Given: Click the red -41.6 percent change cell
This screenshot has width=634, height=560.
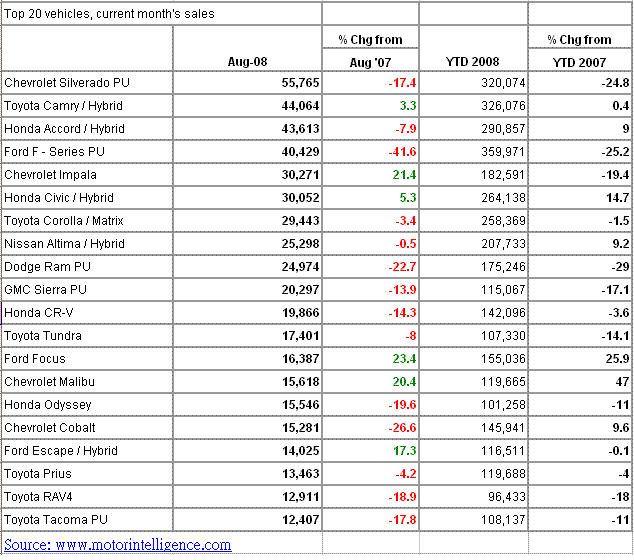Looking at the screenshot, I should tap(371, 152).
